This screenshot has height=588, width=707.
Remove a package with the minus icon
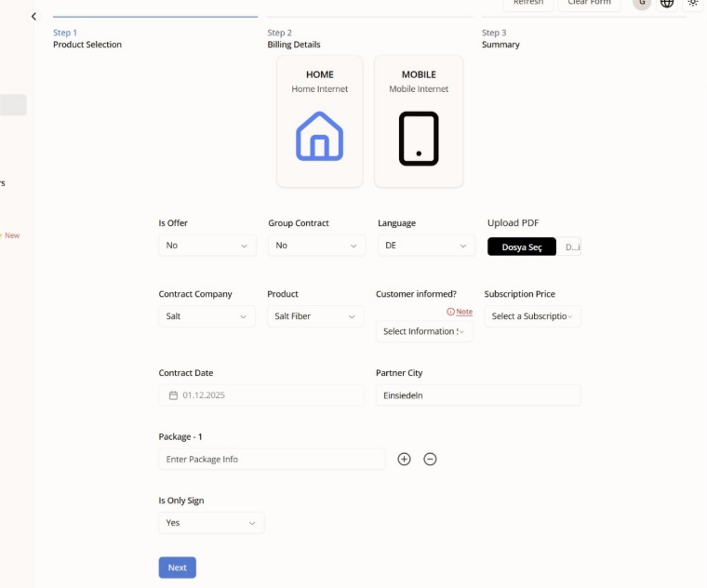pyautogui.click(x=430, y=459)
